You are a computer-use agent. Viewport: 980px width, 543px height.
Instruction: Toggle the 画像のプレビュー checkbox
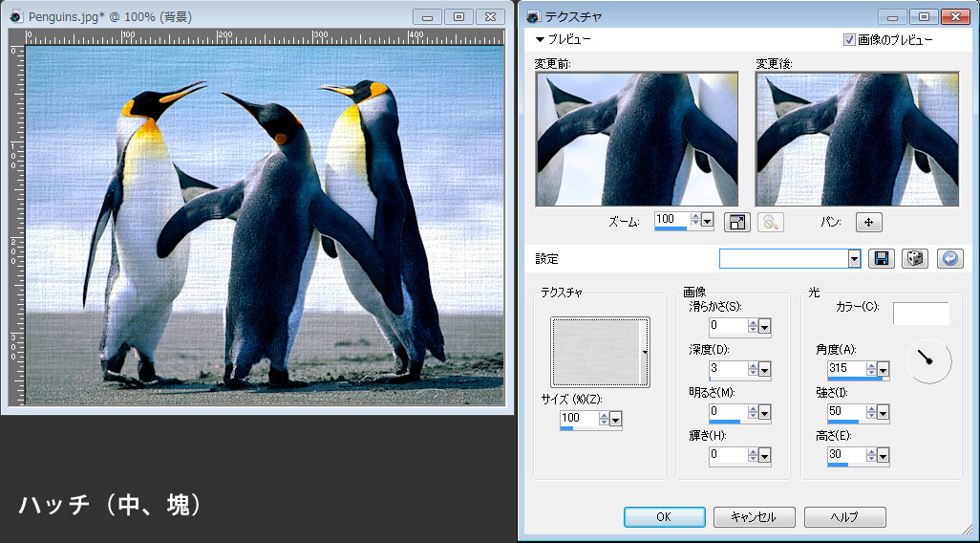pyautogui.click(x=849, y=40)
